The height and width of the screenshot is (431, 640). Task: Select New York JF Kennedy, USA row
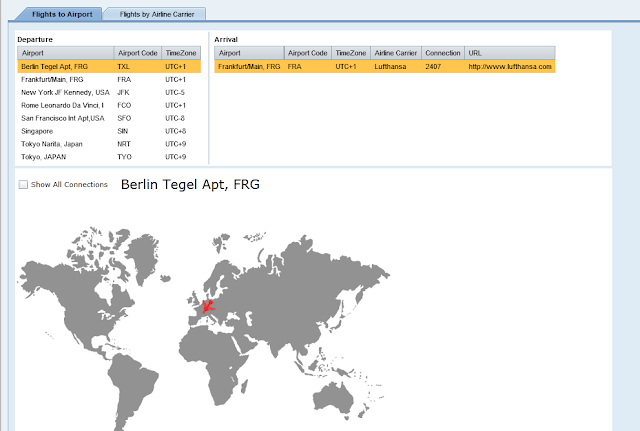(109, 92)
